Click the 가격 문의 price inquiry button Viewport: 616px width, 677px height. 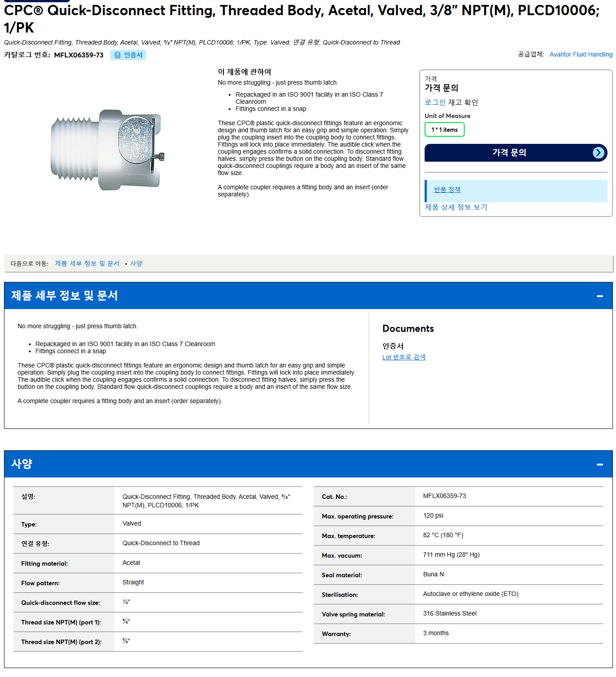pyautogui.click(x=516, y=153)
